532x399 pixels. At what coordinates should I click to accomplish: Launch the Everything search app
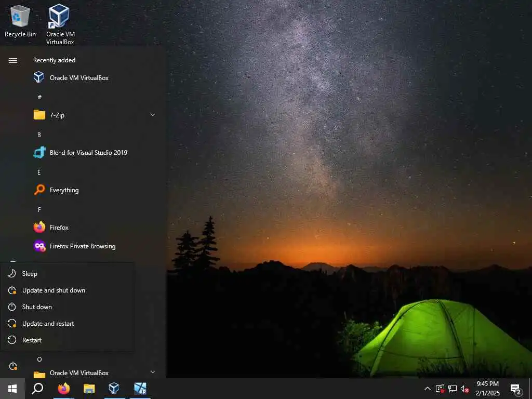click(96, 190)
